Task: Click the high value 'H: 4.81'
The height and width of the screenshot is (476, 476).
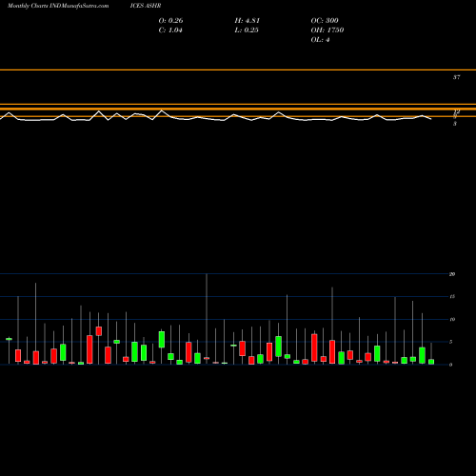Action: tap(248, 21)
